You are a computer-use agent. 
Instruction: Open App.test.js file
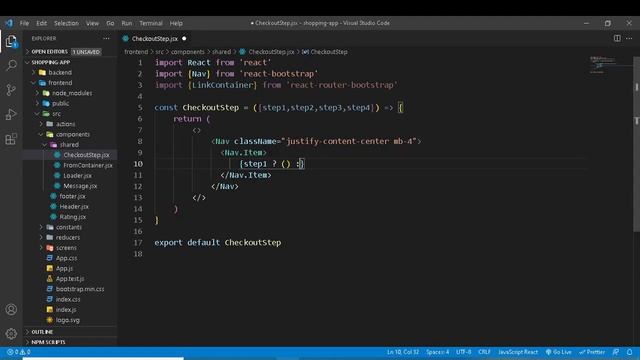70,278
